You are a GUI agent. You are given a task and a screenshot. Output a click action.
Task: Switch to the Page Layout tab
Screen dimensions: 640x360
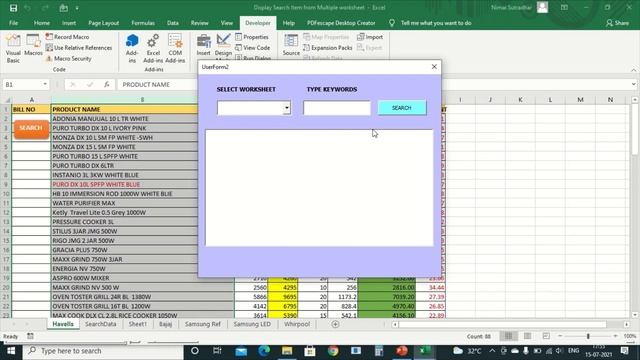[x=104, y=23]
